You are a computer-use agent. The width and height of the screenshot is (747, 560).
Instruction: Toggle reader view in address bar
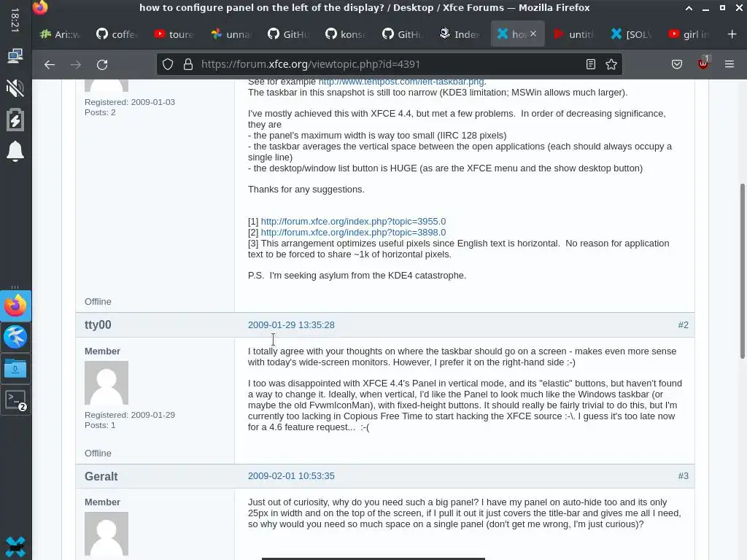[591, 64]
